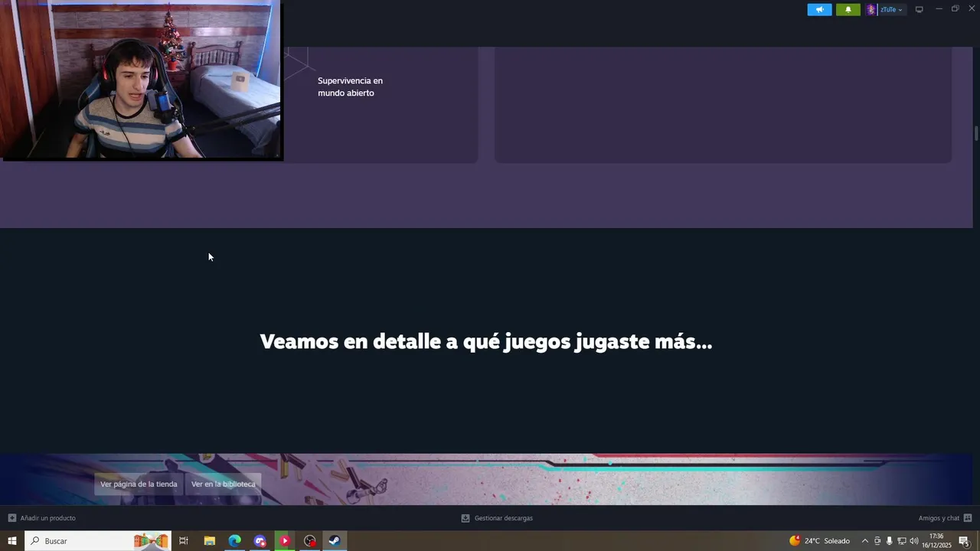Select the Supervivencia en mundo abierto tag
Image resolution: width=980 pixels, height=551 pixels.
(350, 86)
